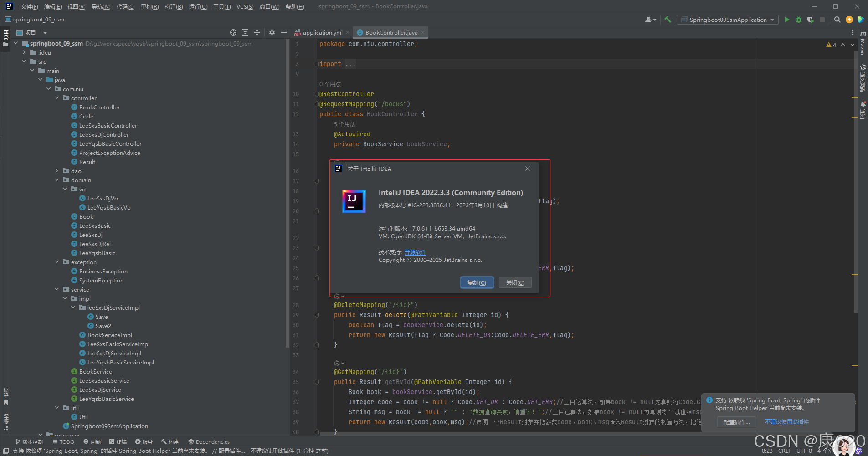
Task: Fold the import statements block
Action: click(x=316, y=64)
